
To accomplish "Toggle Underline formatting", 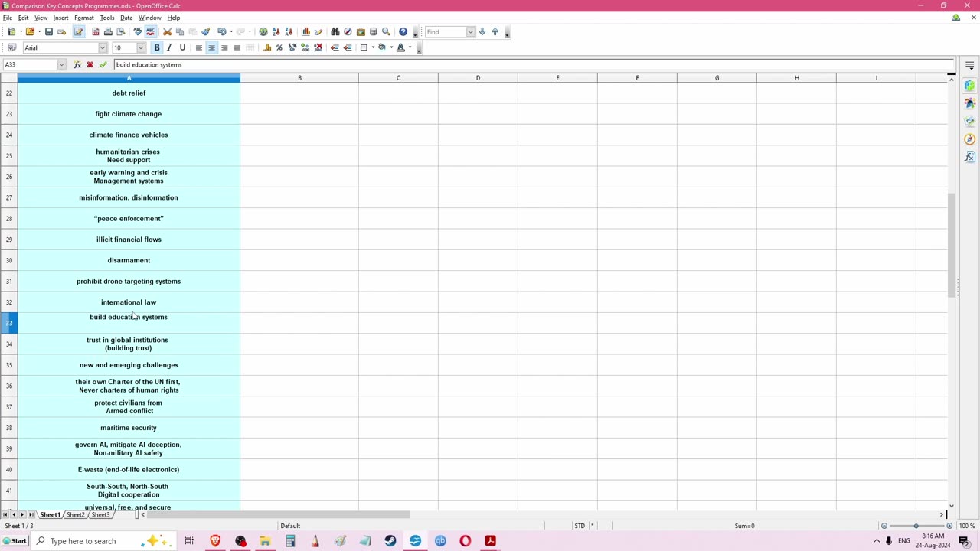I will (182, 47).
